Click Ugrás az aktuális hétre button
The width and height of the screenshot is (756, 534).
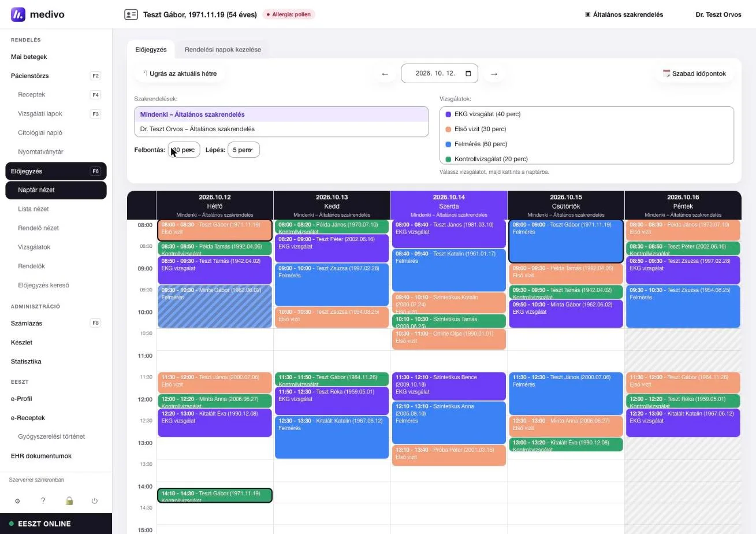pos(180,74)
